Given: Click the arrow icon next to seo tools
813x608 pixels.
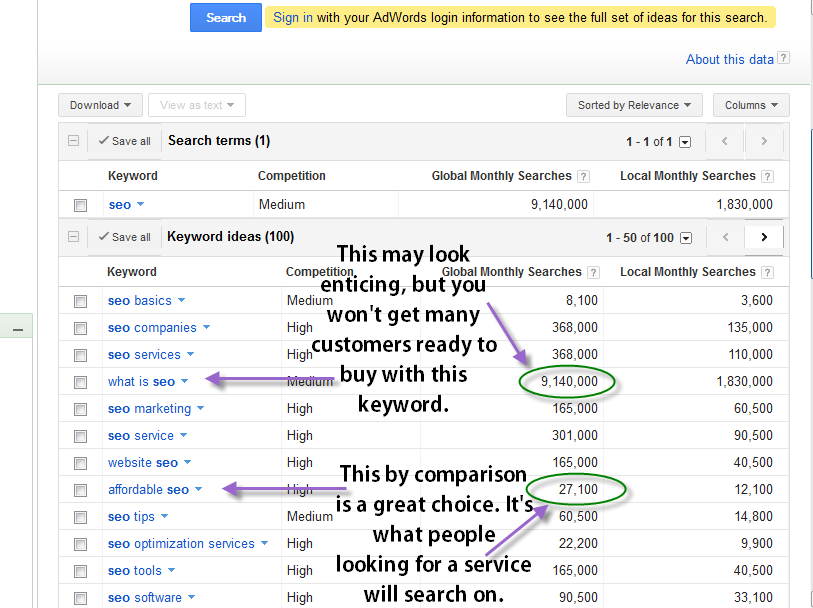Looking at the screenshot, I should [x=172, y=571].
